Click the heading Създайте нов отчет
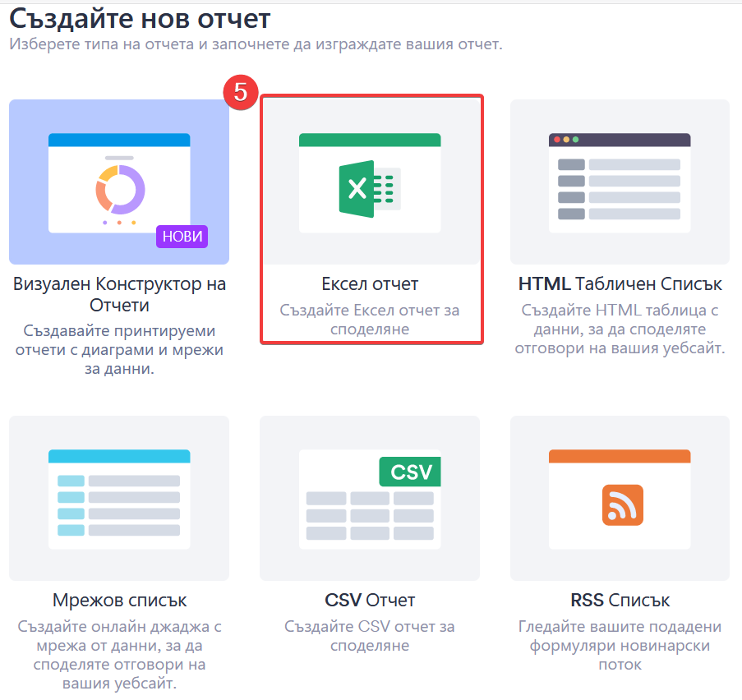The image size is (742, 700). [x=140, y=19]
